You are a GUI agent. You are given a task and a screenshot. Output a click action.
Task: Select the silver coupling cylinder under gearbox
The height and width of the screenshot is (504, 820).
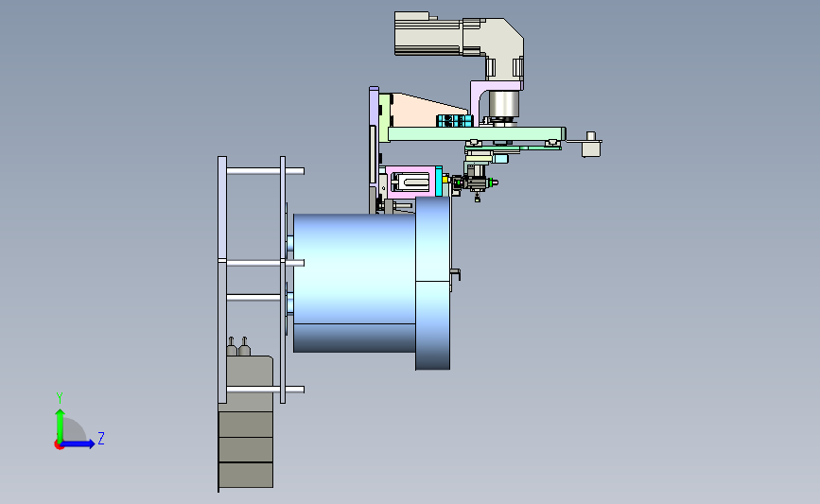504,104
